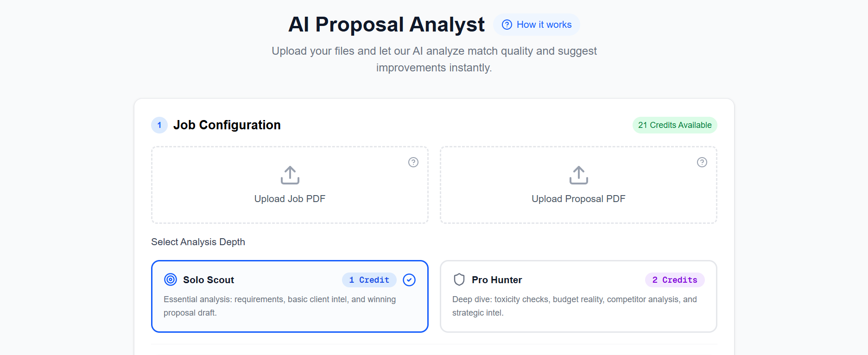Open the help icon on the Proposal PDF uploader
Viewport: 868px width, 355px height.
pyautogui.click(x=702, y=162)
